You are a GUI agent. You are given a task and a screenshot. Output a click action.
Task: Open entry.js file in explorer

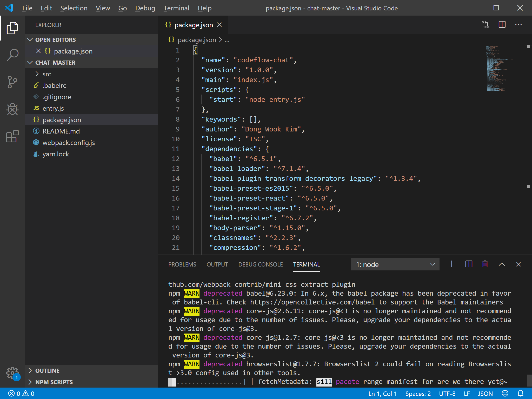(x=91, y=108)
